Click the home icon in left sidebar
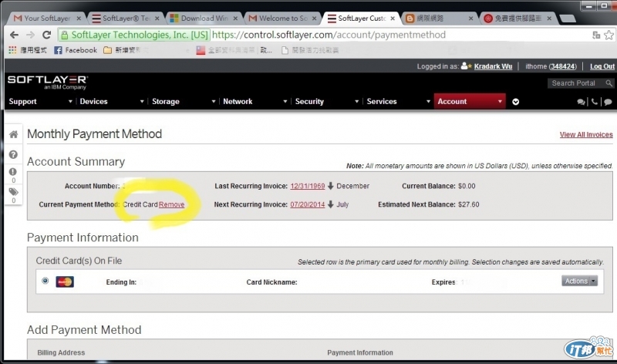Screen dimensions: 617x364 click(13, 134)
